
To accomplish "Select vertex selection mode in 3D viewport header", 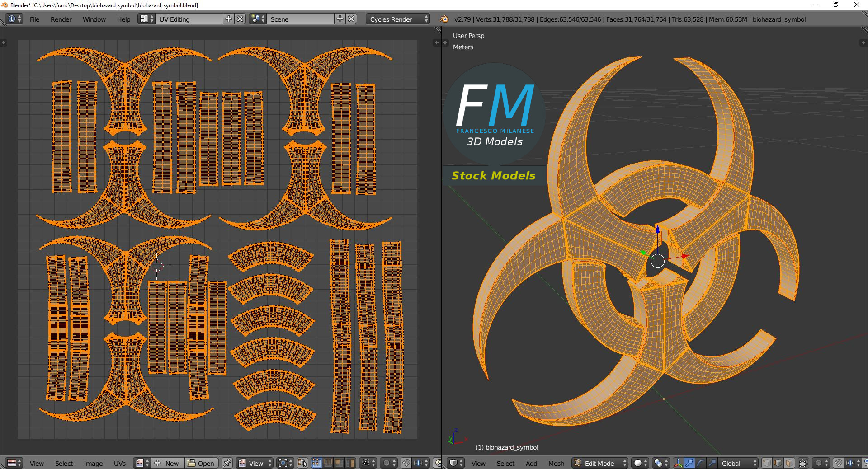I will pos(767,463).
